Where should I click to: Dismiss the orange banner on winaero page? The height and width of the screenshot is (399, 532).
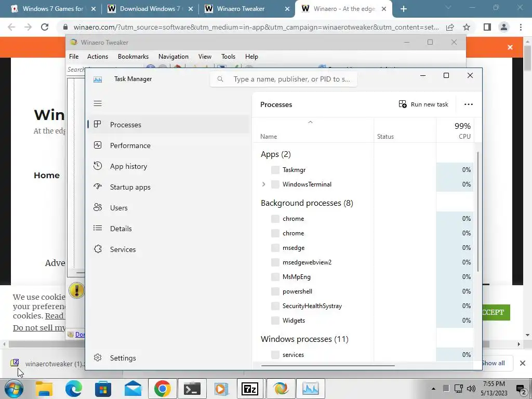click(x=510, y=47)
